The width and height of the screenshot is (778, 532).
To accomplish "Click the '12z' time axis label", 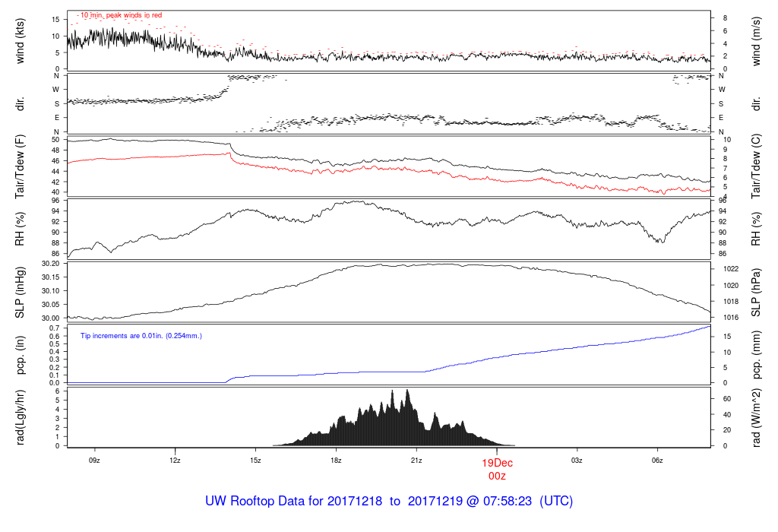I will [175, 461].
